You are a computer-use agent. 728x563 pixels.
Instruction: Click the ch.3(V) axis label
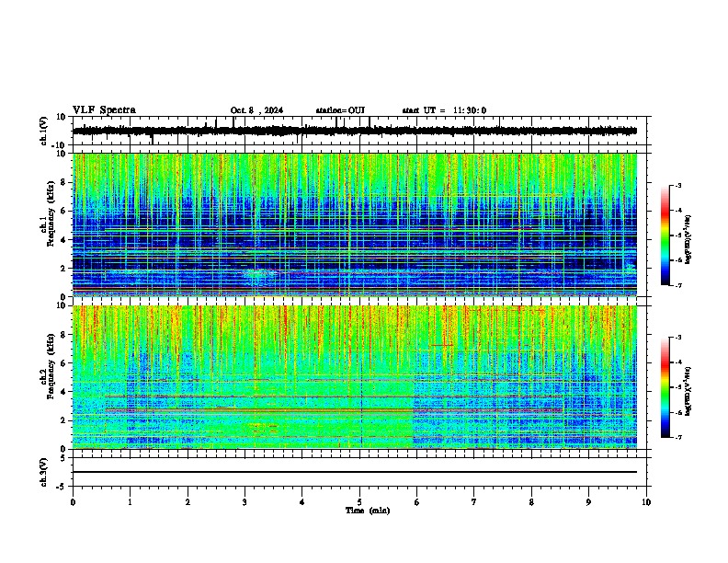44,473
